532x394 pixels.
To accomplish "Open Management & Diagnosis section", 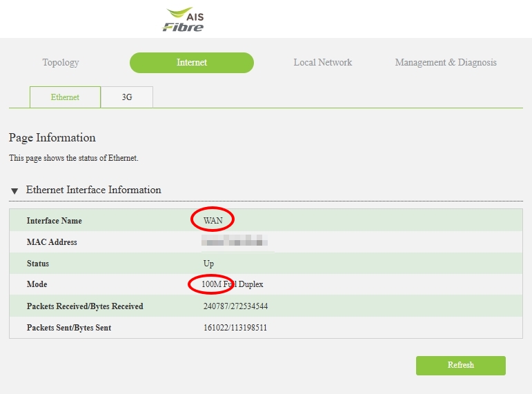I will pos(446,63).
